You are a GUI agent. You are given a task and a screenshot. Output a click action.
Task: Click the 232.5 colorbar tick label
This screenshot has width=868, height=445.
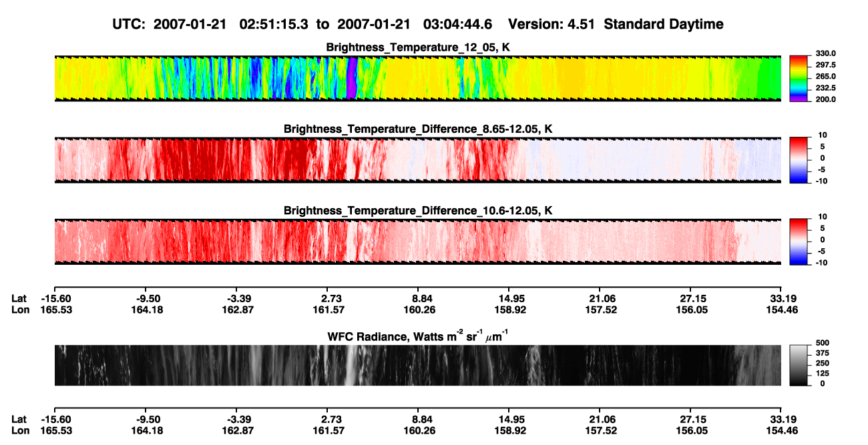coord(826,87)
